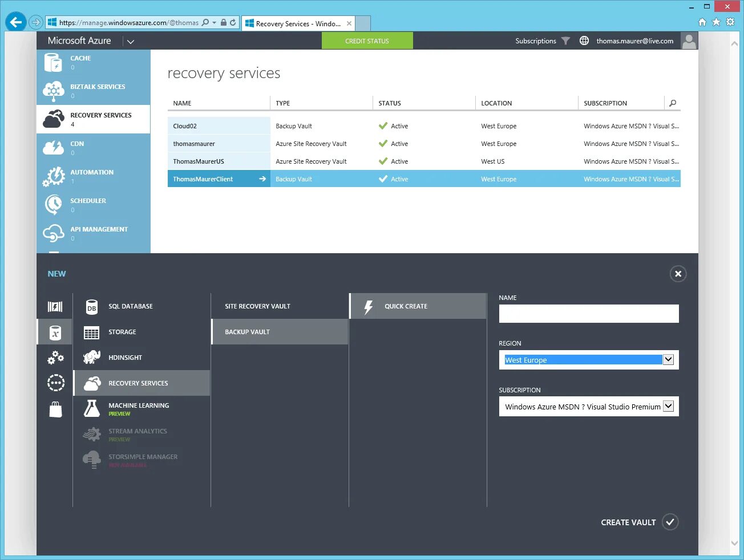The width and height of the screenshot is (744, 560).
Task: Select the Recovery Services cloud icon in sidebar
Action: (x=53, y=119)
